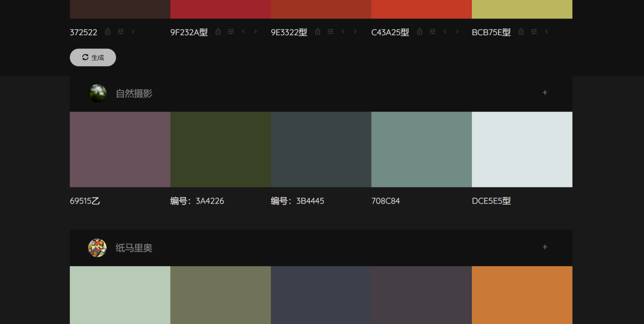Screen dimensions: 644x324
Task: Open the 自然摄影 palette title
Action: 134,93
